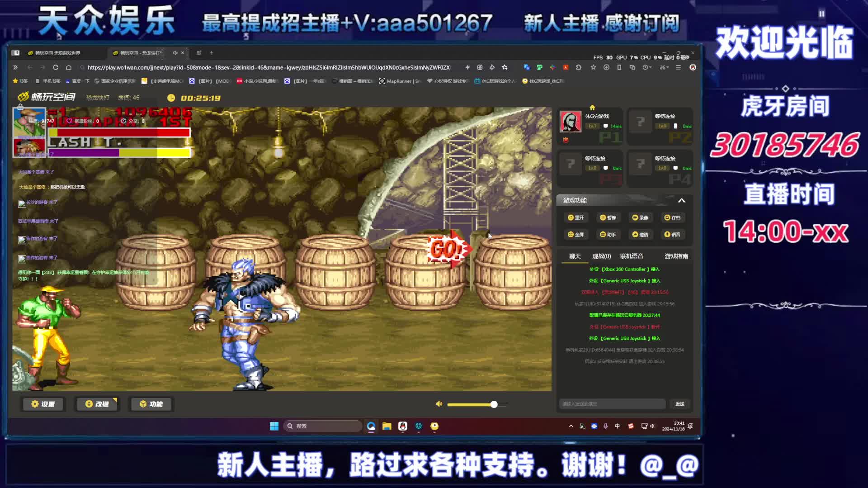Collapse the 游戏功能 panel chevron

tap(681, 201)
